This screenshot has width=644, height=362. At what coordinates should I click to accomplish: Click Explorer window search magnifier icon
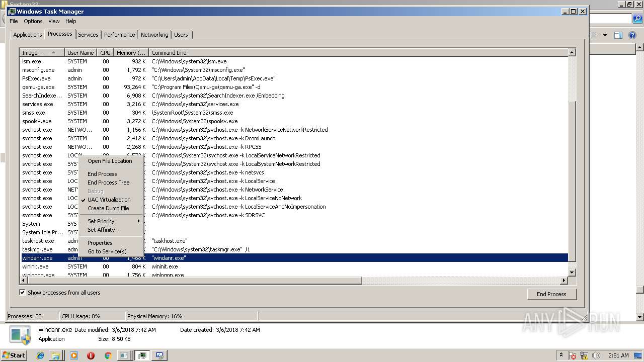[x=637, y=19]
